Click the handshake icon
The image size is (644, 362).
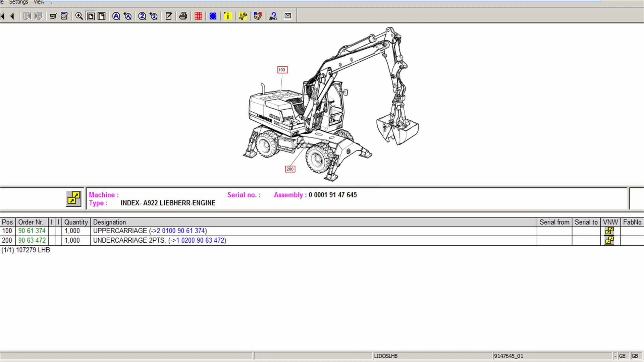click(258, 16)
